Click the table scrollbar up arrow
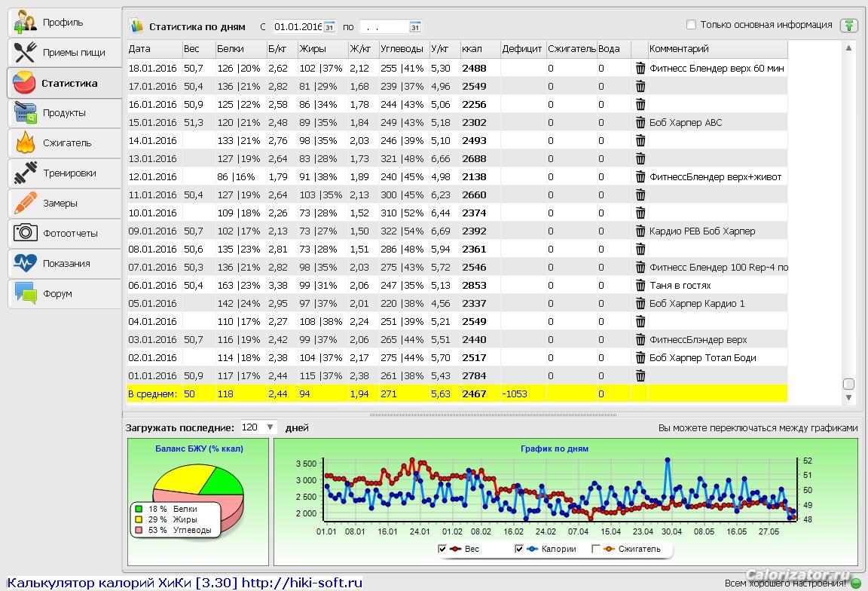Screen dimensions: 868x591 848,48
